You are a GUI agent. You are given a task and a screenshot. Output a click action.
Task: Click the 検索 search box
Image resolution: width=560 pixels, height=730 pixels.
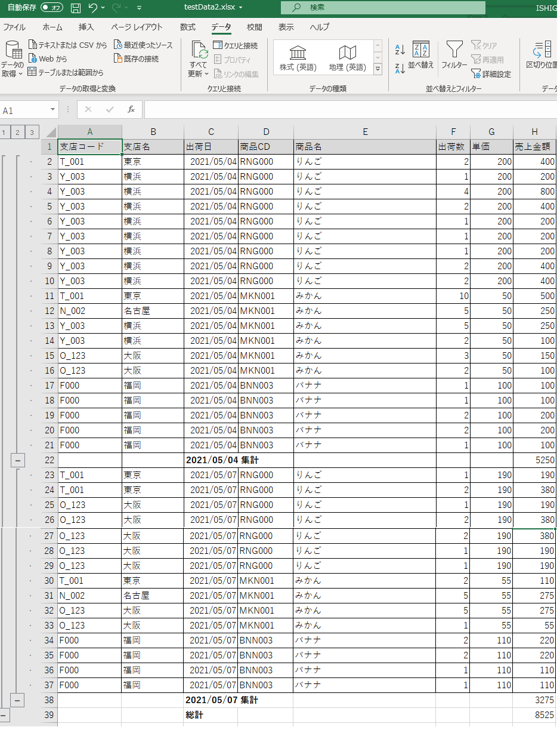click(382, 8)
